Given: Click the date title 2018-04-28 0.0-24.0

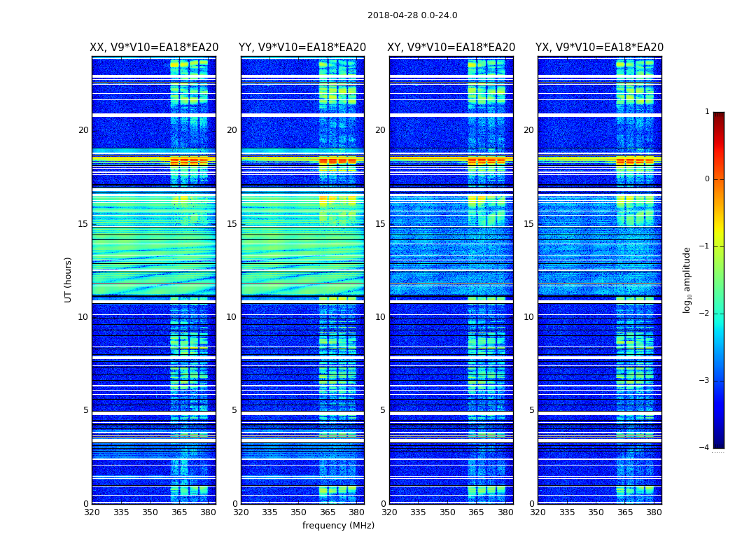Looking at the screenshot, I should pos(412,15).
